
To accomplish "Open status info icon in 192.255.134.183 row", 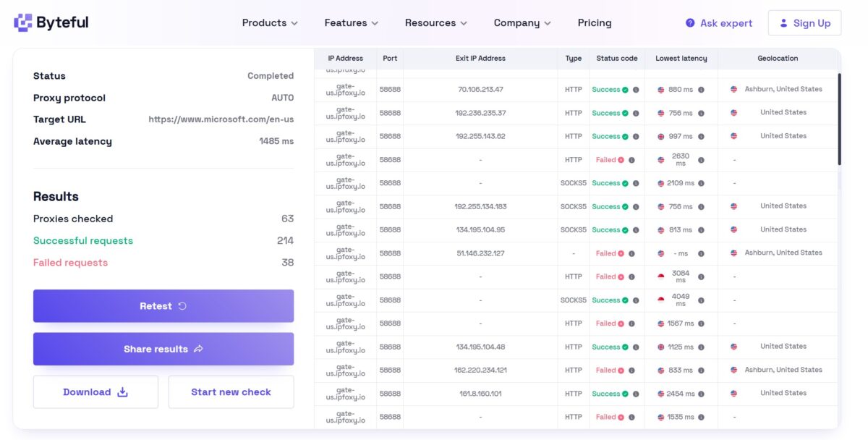I will pos(636,206).
